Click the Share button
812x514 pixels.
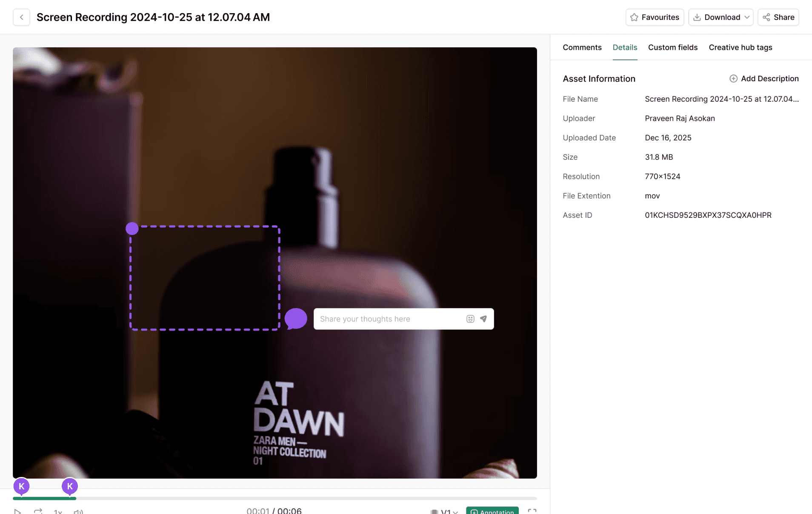pos(778,17)
